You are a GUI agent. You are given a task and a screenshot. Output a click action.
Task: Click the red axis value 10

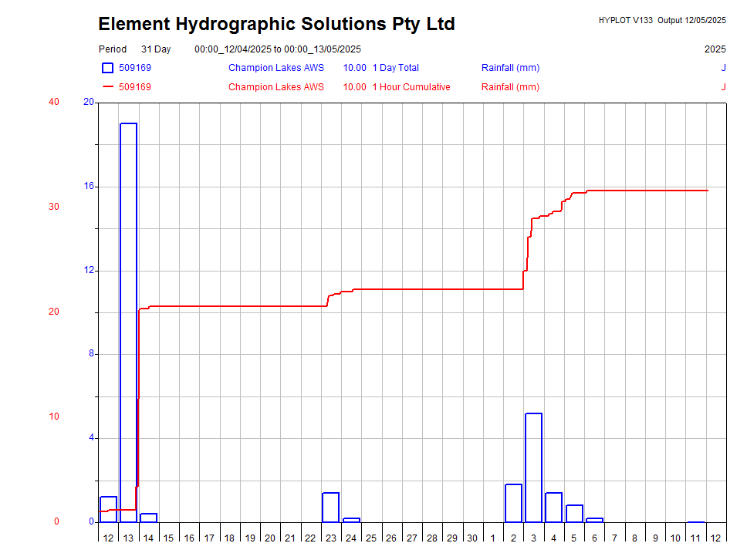click(x=54, y=417)
